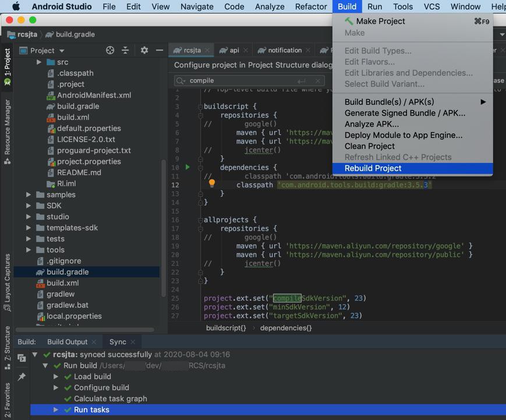
Task: Expand the Configure build node
Action: coord(55,387)
